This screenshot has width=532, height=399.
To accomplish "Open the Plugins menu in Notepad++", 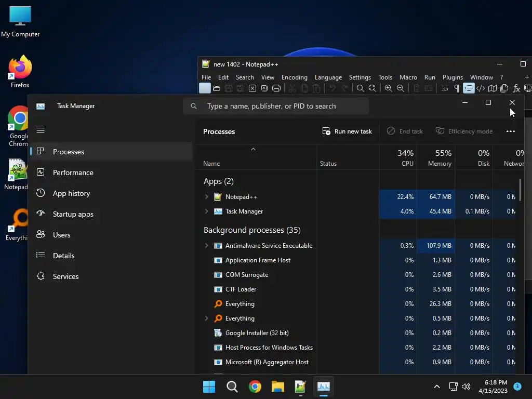I will [453, 77].
